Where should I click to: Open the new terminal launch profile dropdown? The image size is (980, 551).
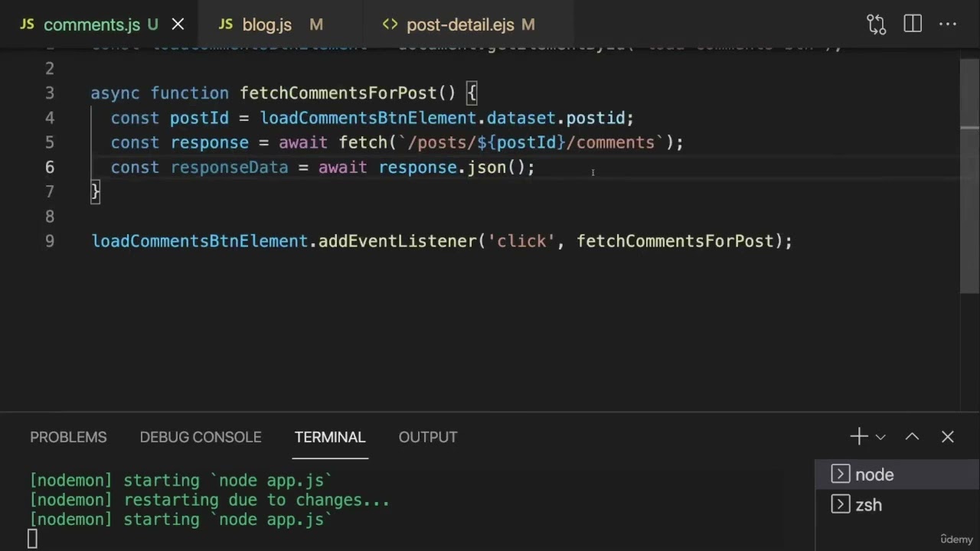tap(880, 437)
